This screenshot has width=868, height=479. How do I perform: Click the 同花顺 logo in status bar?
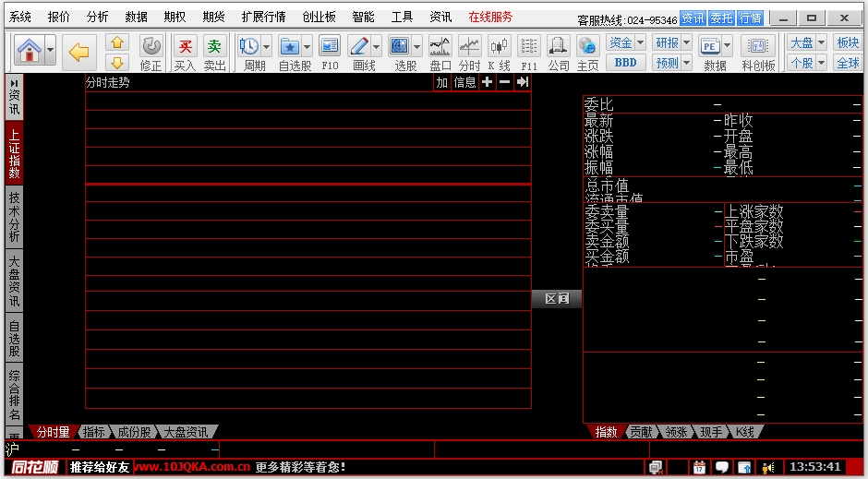(x=34, y=467)
